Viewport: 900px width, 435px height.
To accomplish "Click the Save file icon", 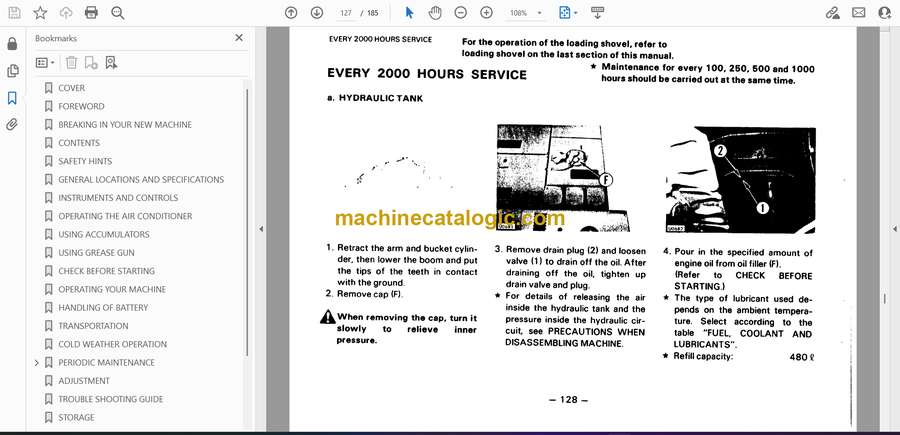I will click(14, 13).
